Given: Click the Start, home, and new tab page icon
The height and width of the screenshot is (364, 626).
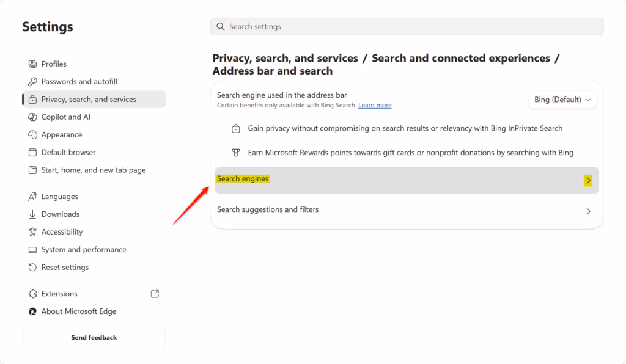Looking at the screenshot, I should (32, 170).
